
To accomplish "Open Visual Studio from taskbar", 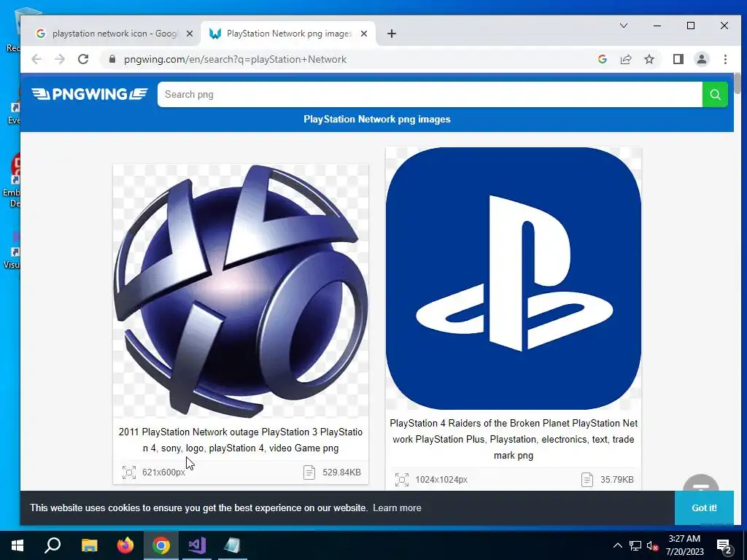I will (x=197, y=545).
